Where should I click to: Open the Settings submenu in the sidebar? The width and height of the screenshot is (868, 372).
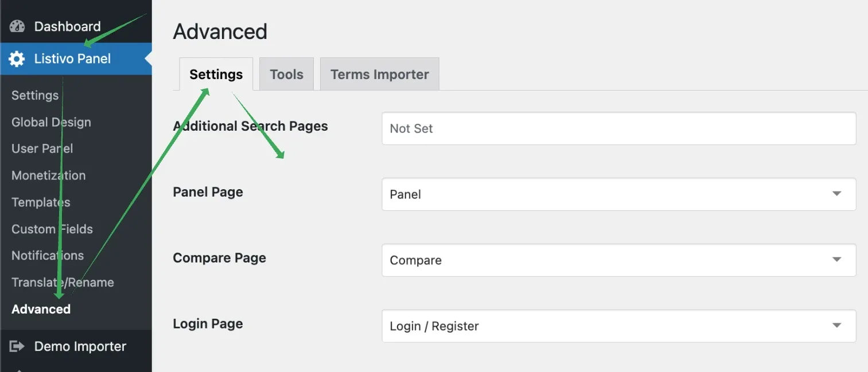point(35,95)
